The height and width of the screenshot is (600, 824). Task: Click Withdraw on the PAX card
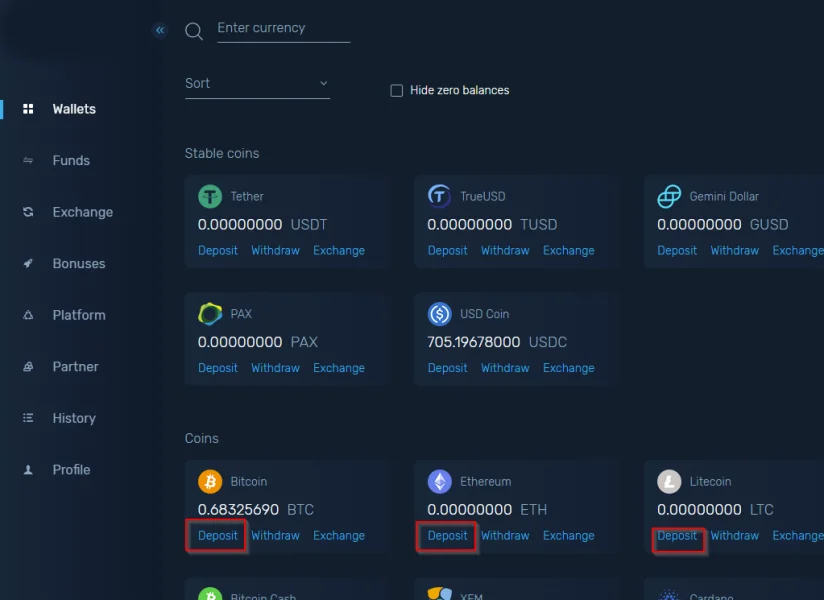[x=275, y=368]
